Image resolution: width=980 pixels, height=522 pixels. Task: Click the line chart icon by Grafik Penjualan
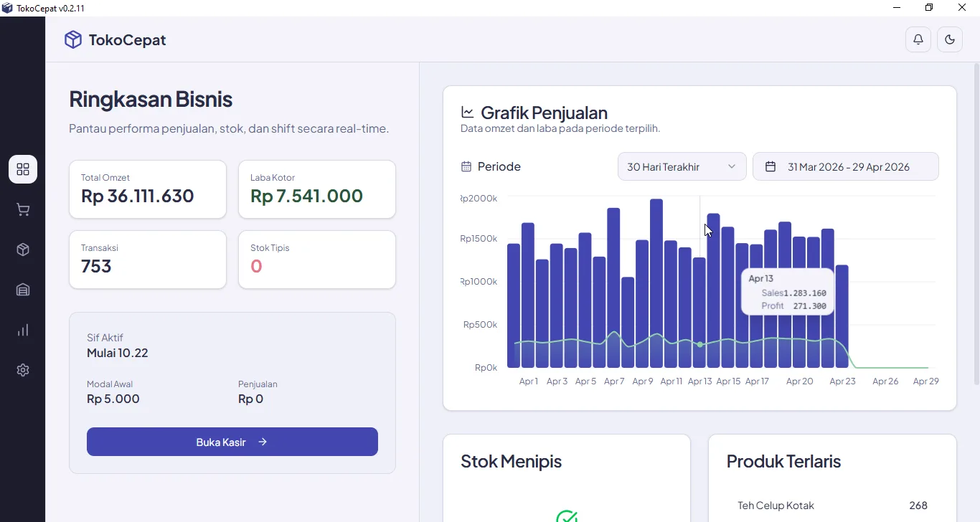[x=468, y=112]
